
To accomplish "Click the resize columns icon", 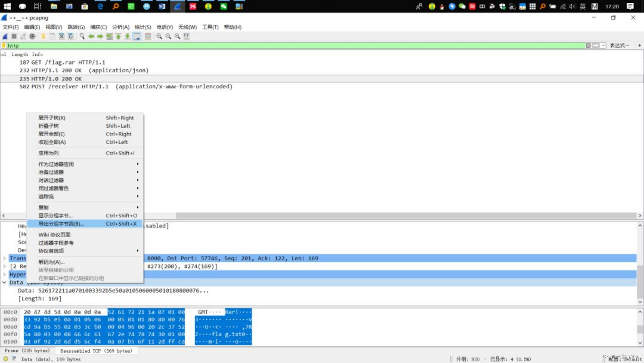I will pyautogui.click(x=186, y=36).
